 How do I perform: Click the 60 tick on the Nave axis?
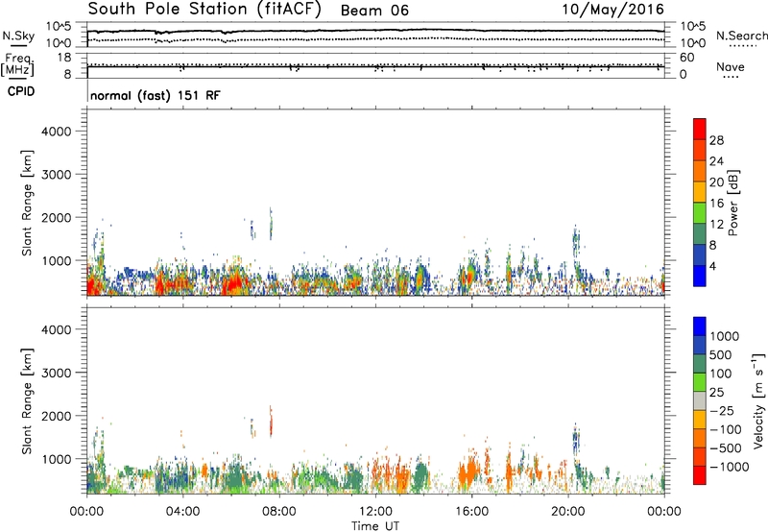tap(687, 58)
